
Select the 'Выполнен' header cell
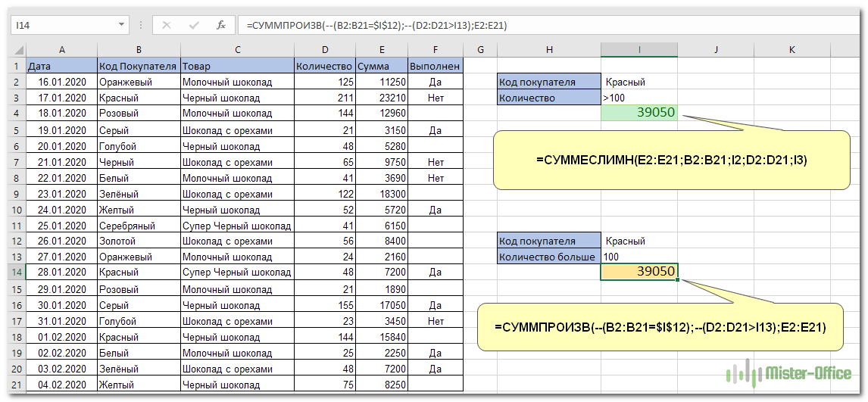click(x=435, y=66)
